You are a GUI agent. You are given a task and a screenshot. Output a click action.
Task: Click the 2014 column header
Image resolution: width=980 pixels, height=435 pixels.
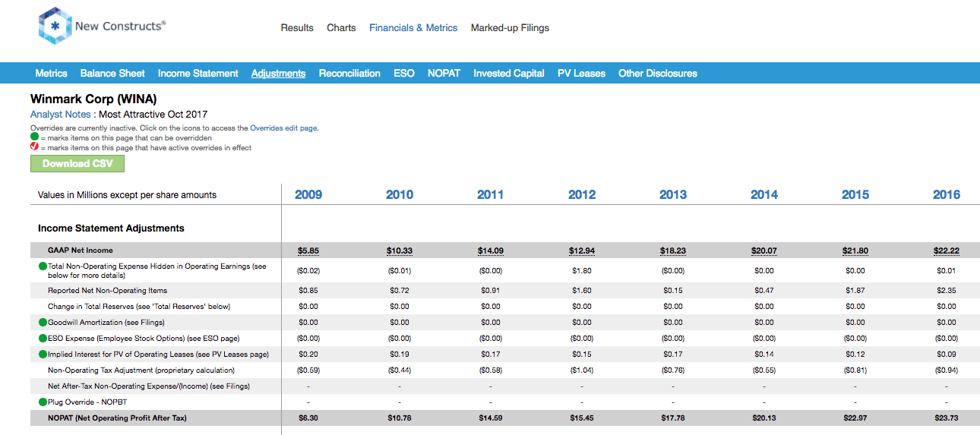point(764,195)
